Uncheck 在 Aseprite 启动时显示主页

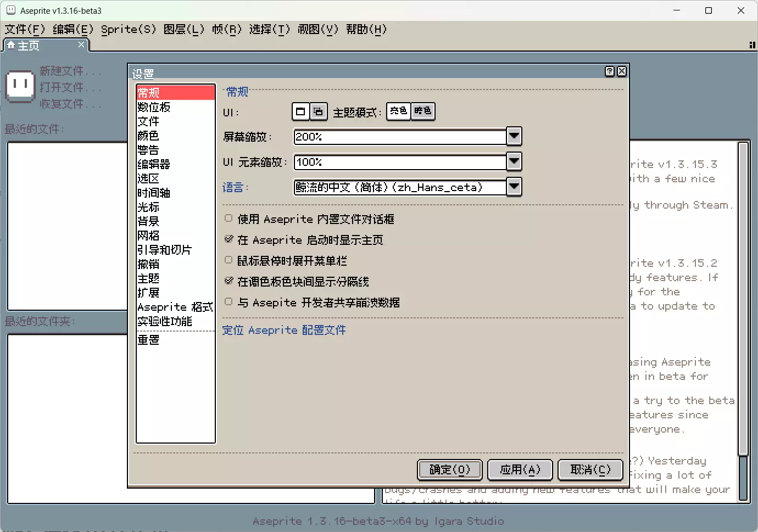pos(228,239)
